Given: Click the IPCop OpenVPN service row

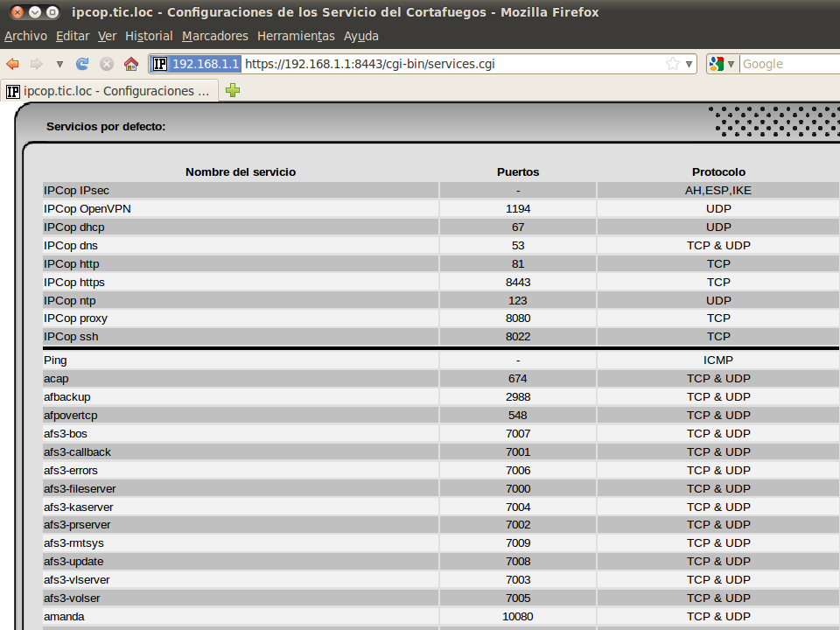Looking at the screenshot, I should click(x=87, y=208).
